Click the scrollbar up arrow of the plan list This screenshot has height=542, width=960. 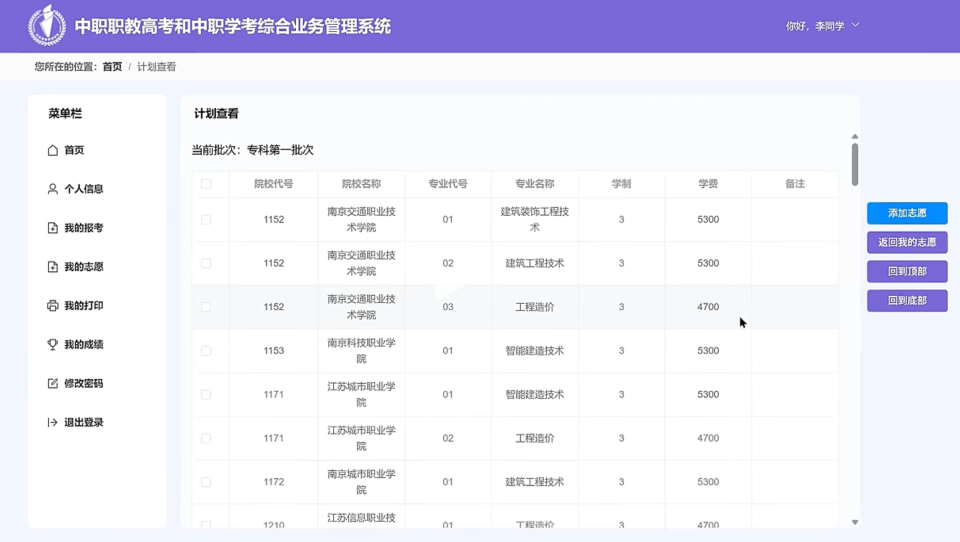point(855,137)
